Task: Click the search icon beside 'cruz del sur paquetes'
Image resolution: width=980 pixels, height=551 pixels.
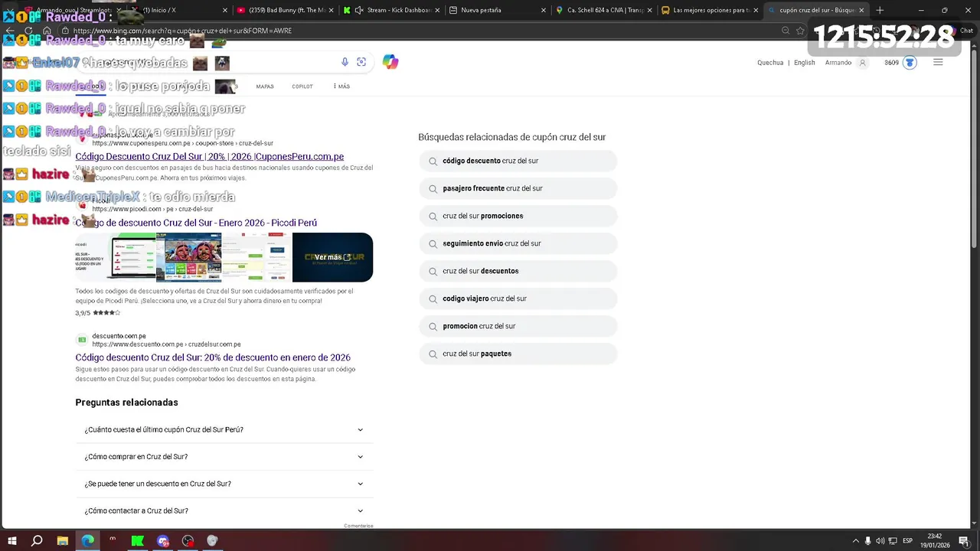Action: 433,354
